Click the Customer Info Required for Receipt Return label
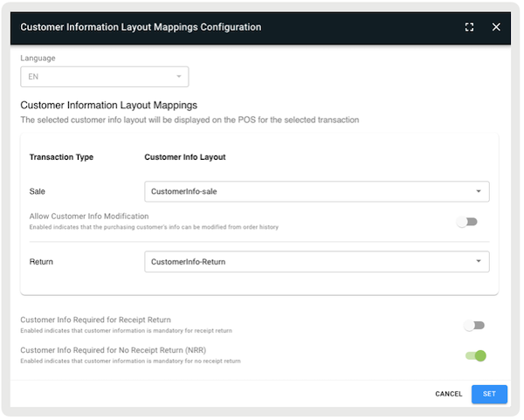 (95, 320)
